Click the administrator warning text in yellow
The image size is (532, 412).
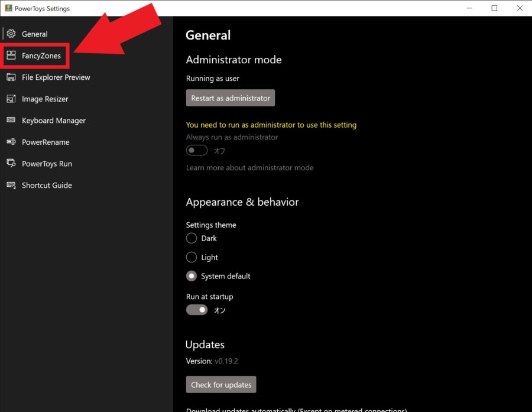coord(271,125)
